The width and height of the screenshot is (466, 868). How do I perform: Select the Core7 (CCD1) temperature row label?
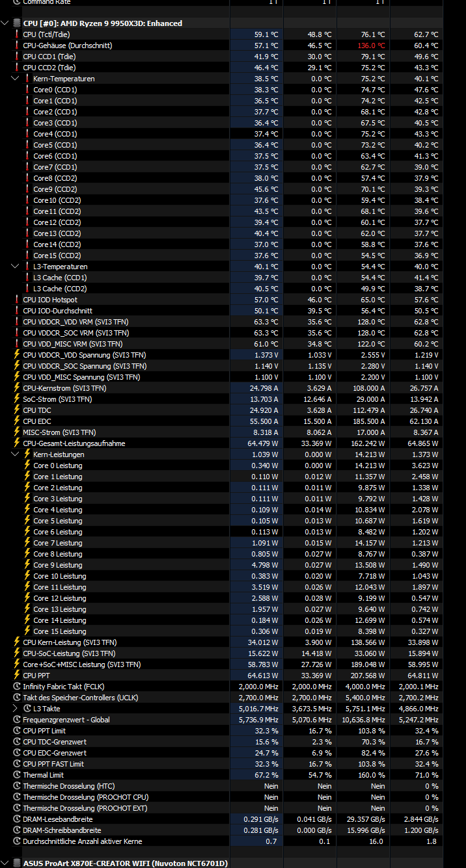tap(55, 167)
